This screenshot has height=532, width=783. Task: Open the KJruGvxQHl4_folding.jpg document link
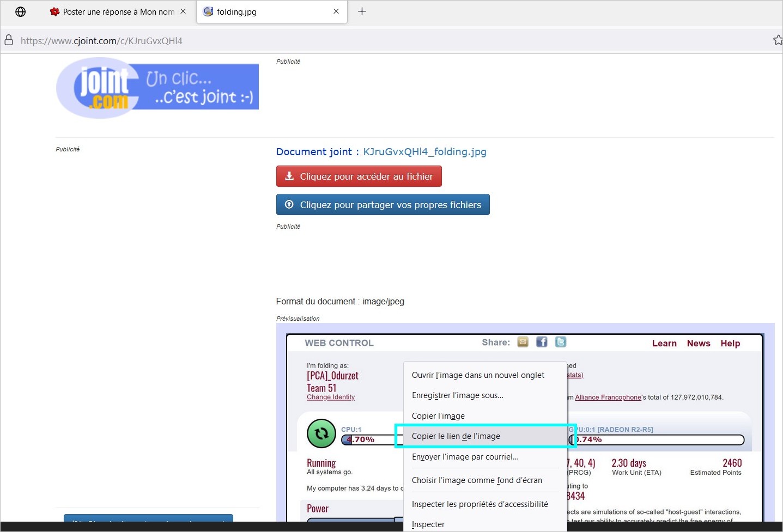(424, 152)
